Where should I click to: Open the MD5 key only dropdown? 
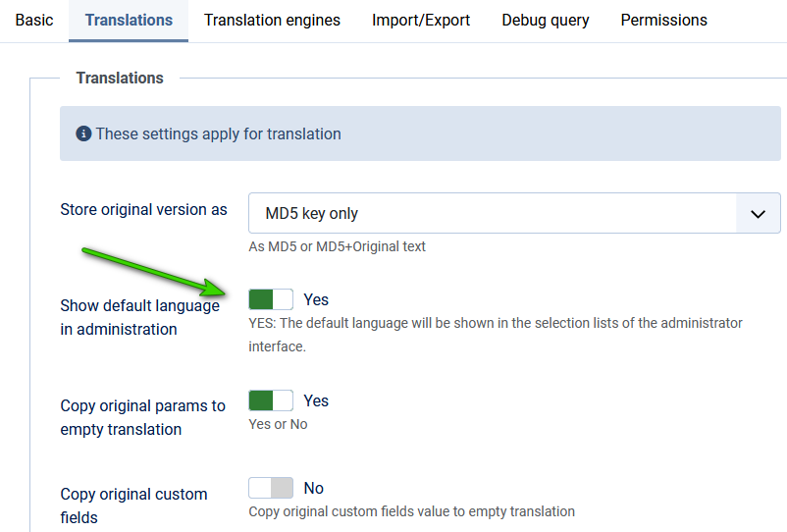491,213
